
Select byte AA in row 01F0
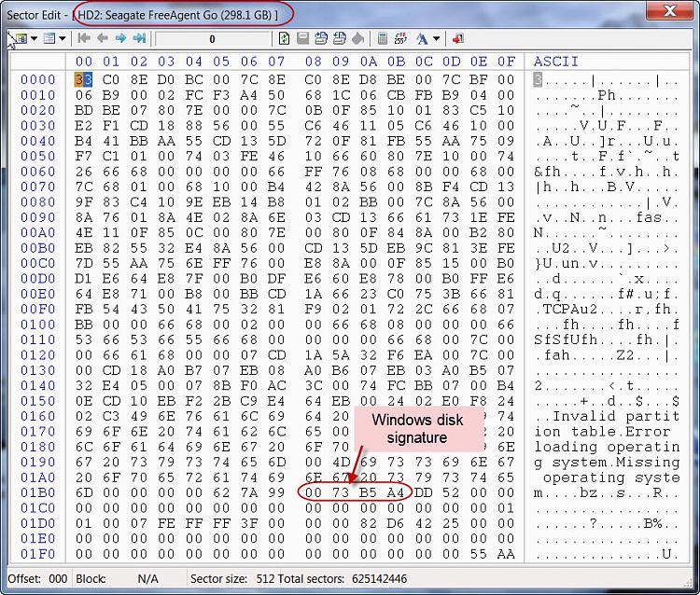(506, 554)
